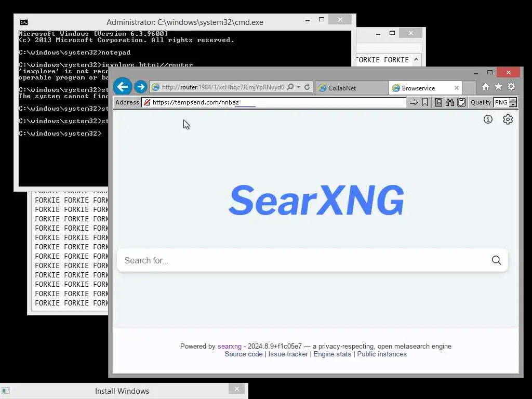The image size is (532, 399).
Task: Click the Install Windows title bar icon
Action: point(5,391)
